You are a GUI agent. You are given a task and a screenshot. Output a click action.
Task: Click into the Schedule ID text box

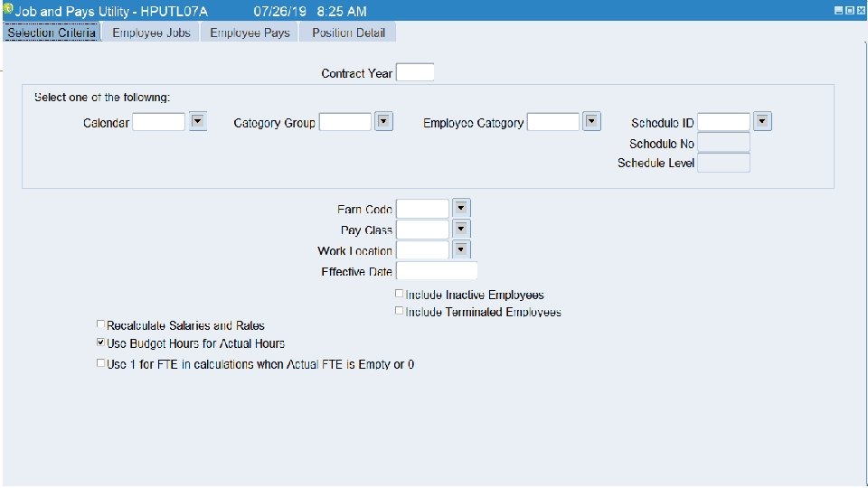point(723,121)
